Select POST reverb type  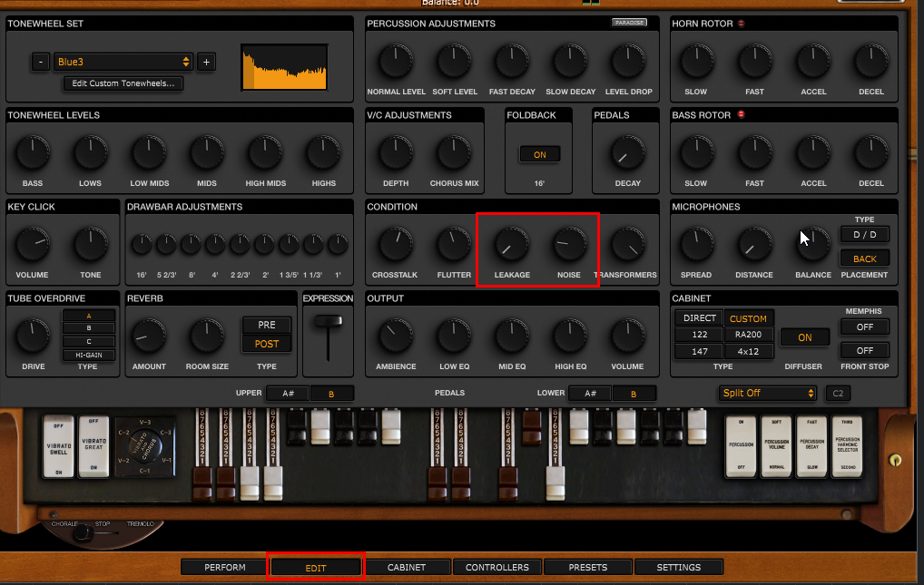[266, 344]
